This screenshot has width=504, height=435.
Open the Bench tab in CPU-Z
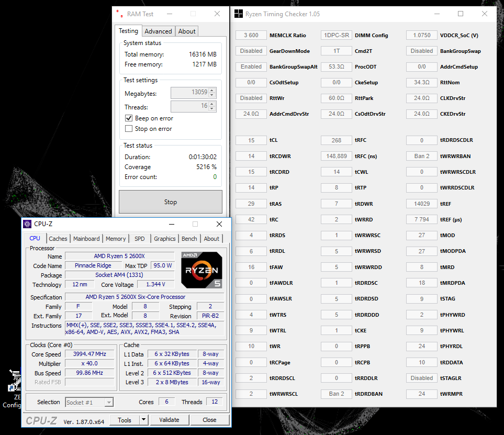point(189,239)
